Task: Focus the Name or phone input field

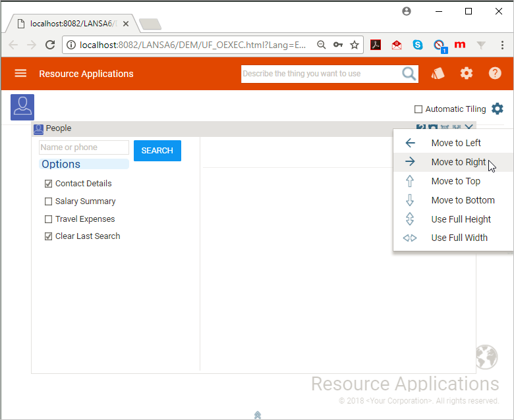Action: (x=84, y=147)
